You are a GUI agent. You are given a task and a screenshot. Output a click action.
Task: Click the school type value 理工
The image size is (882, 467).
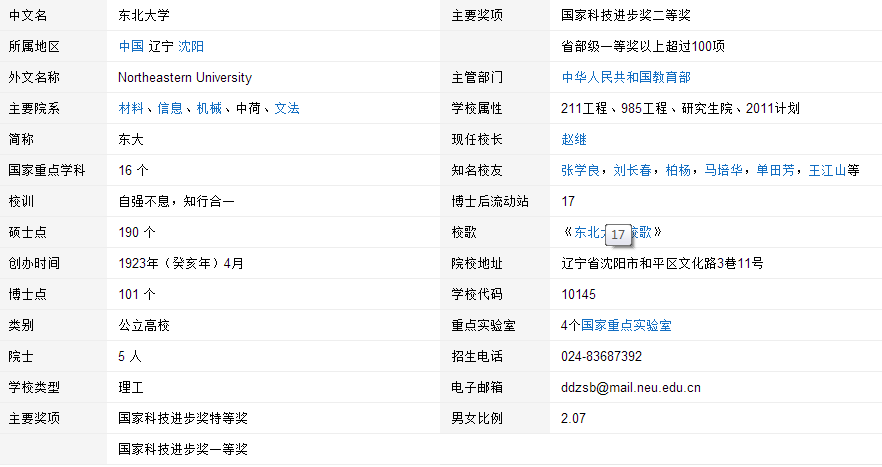[131, 387]
